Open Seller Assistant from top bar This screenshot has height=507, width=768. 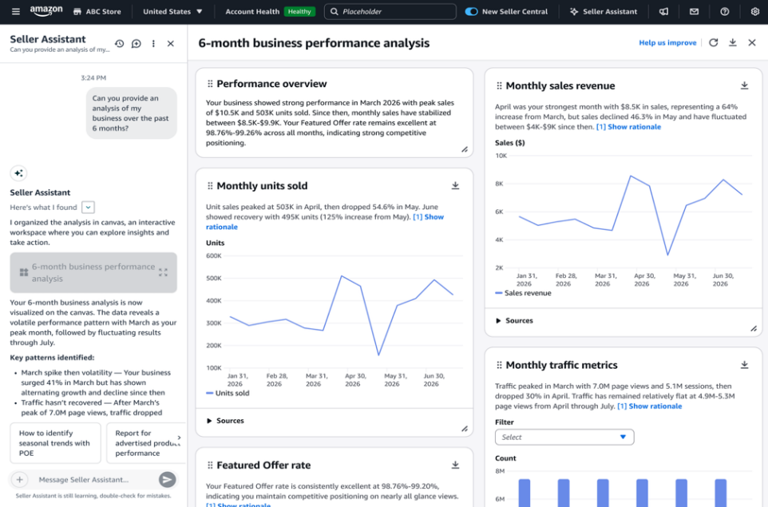(603, 11)
